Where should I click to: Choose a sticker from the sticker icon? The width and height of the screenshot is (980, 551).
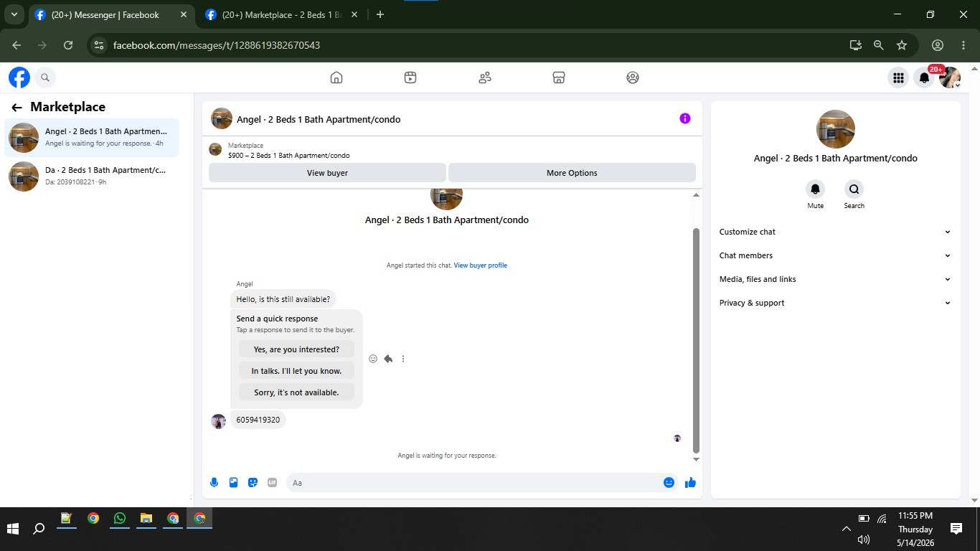253,483
